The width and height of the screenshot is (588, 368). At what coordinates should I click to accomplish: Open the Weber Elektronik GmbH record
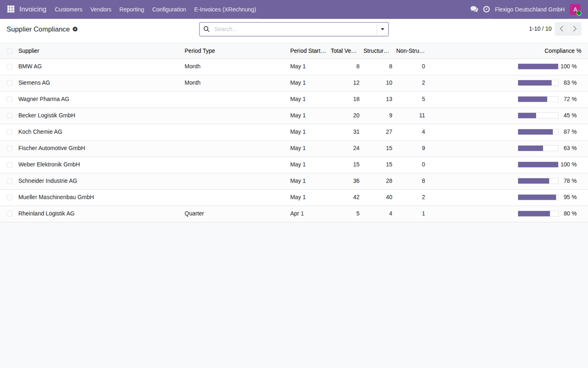(49, 164)
